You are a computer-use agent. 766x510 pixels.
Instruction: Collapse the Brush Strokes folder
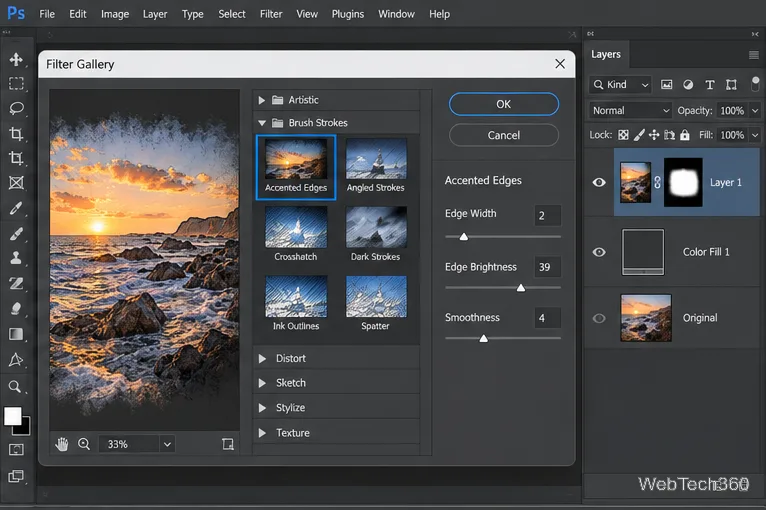tap(262, 123)
